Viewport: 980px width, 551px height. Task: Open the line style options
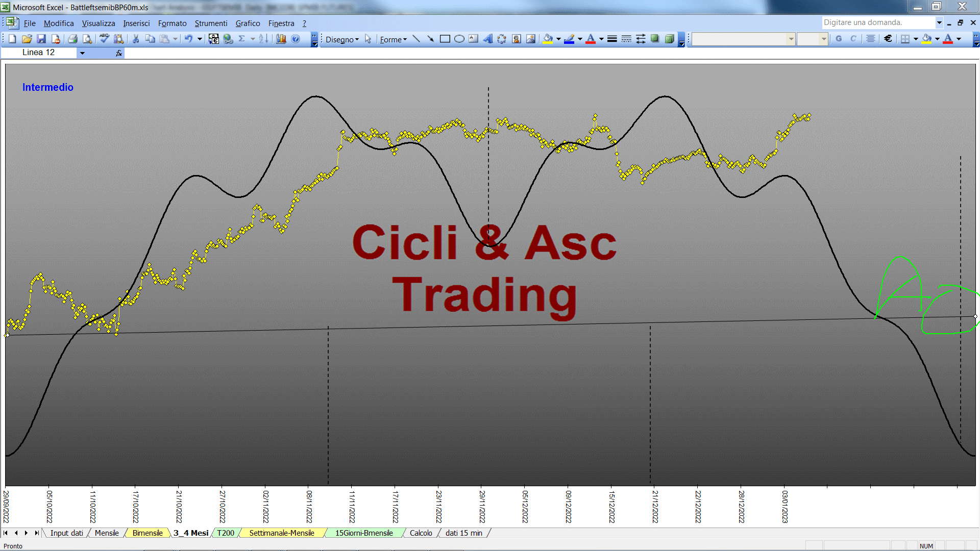612,39
